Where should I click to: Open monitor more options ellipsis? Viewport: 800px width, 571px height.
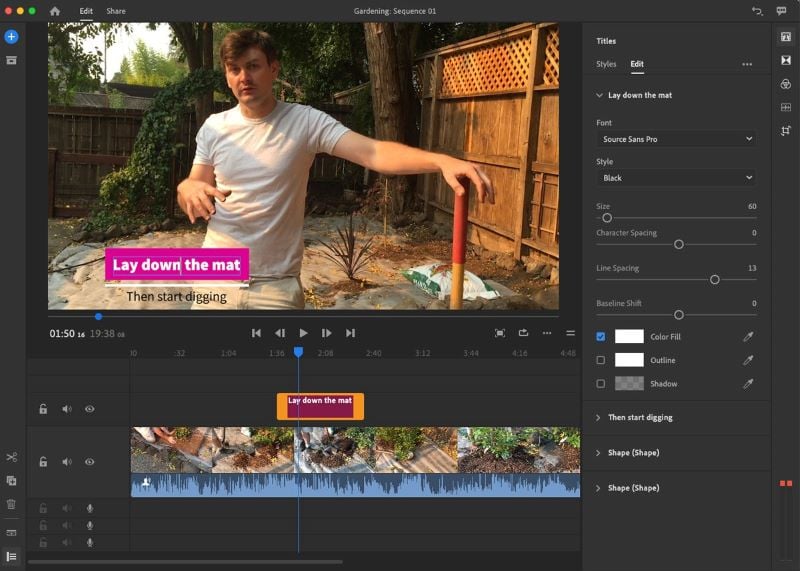coord(547,333)
